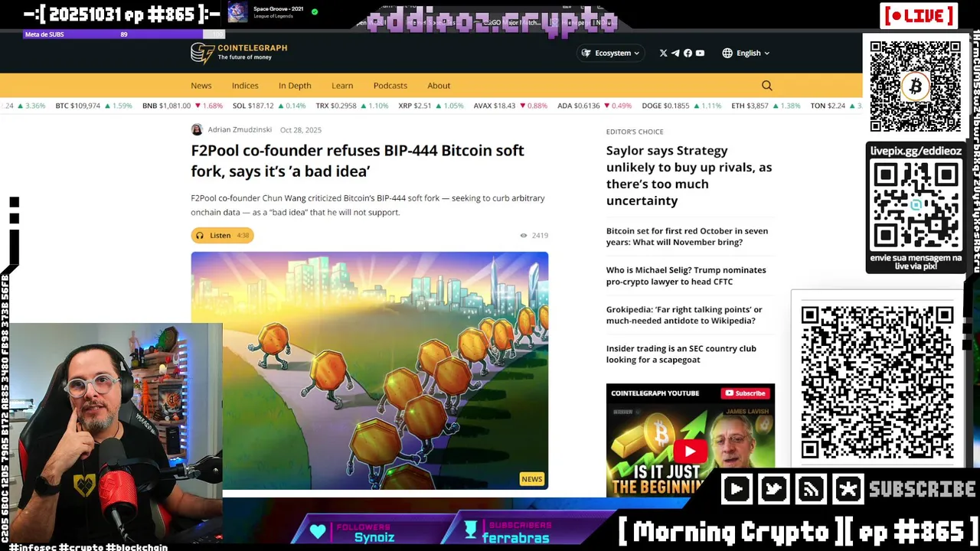Click the red LIVE indicator
980x551 pixels.
pos(919,15)
